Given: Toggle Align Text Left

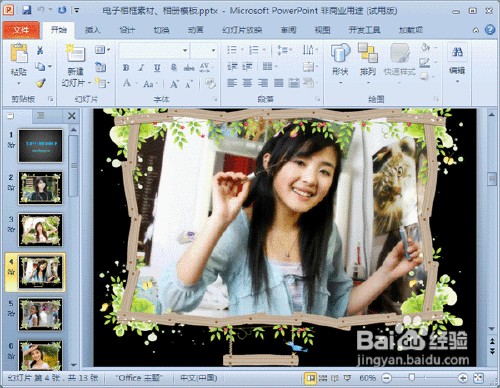Looking at the screenshot, I should coord(232,83).
